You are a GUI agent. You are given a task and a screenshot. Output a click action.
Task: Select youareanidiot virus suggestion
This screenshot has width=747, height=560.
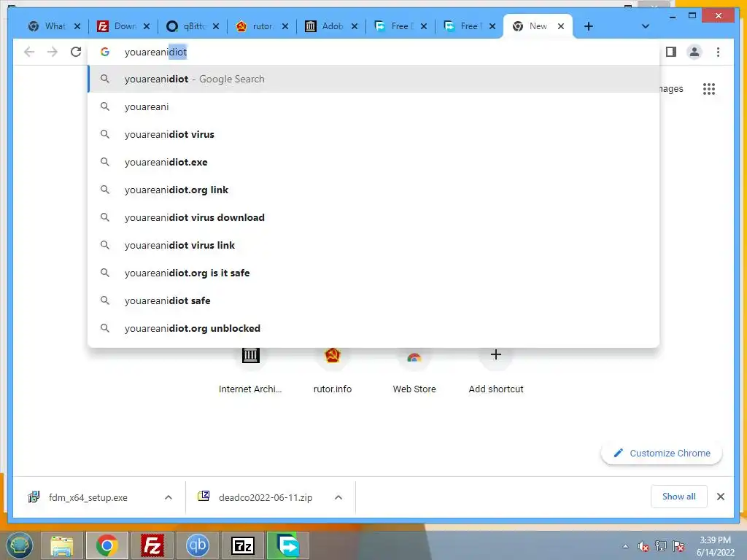tap(373, 134)
